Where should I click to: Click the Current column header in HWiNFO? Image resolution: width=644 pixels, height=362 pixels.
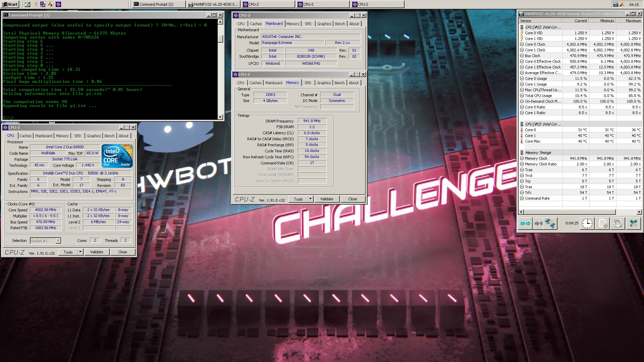[x=576, y=21]
